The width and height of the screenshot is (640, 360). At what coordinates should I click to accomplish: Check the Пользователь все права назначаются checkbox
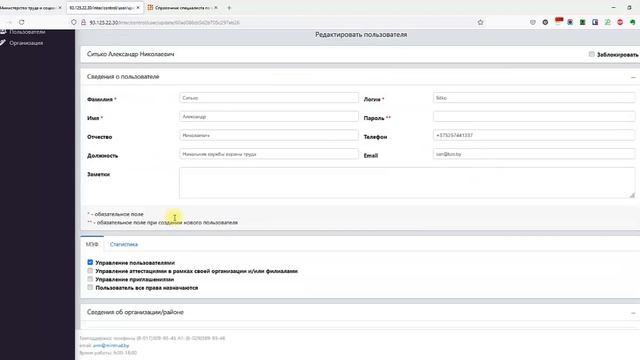[90, 287]
